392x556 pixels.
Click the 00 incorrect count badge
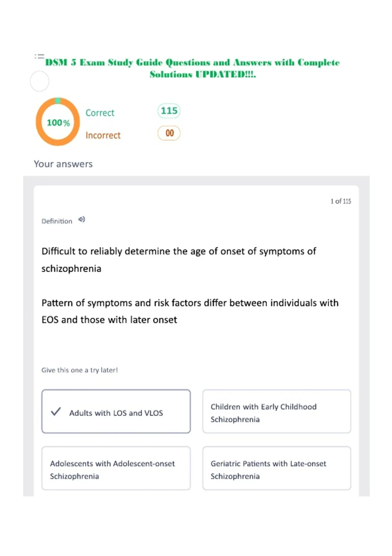pyautogui.click(x=169, y=133)
